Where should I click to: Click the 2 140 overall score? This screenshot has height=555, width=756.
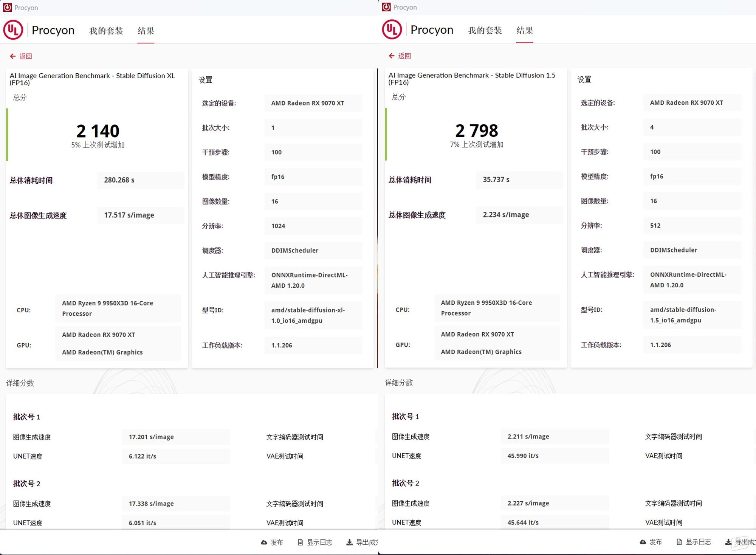(x=98, y=131)
